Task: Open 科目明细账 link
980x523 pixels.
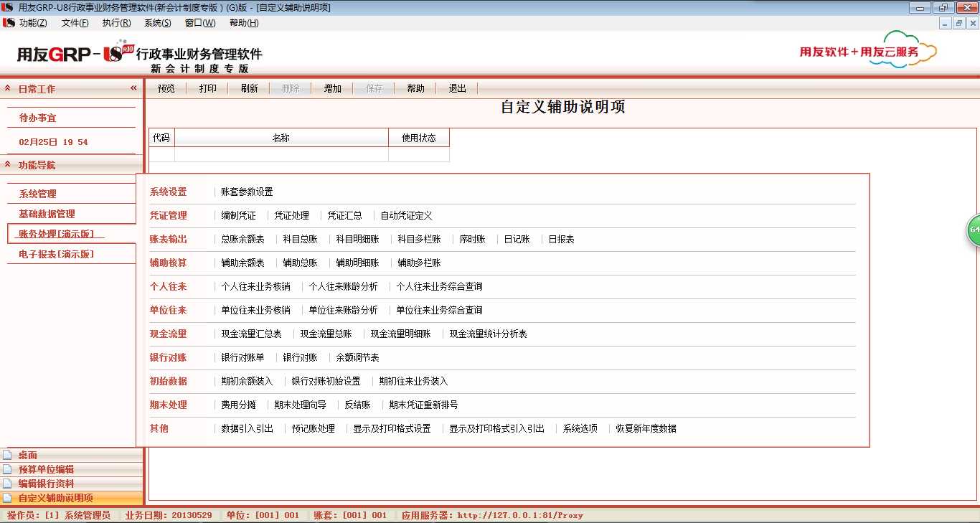Action: 357,240
